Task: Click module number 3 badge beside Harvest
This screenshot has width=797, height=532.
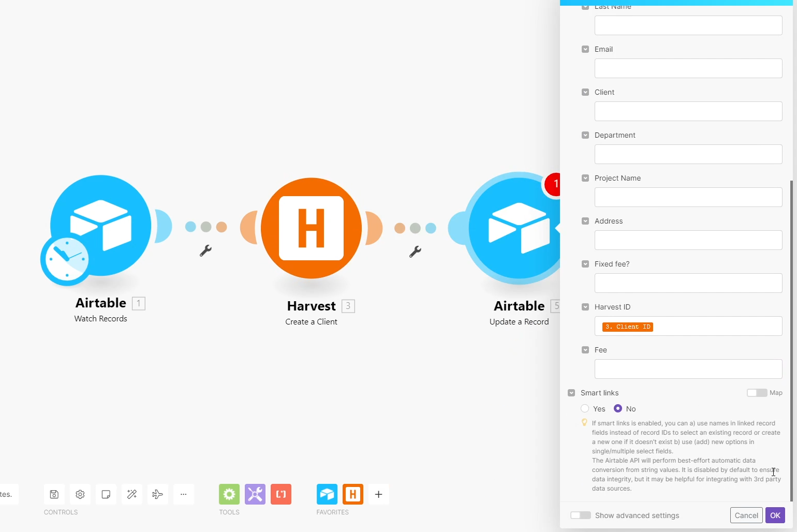Action: coord(348,306)
